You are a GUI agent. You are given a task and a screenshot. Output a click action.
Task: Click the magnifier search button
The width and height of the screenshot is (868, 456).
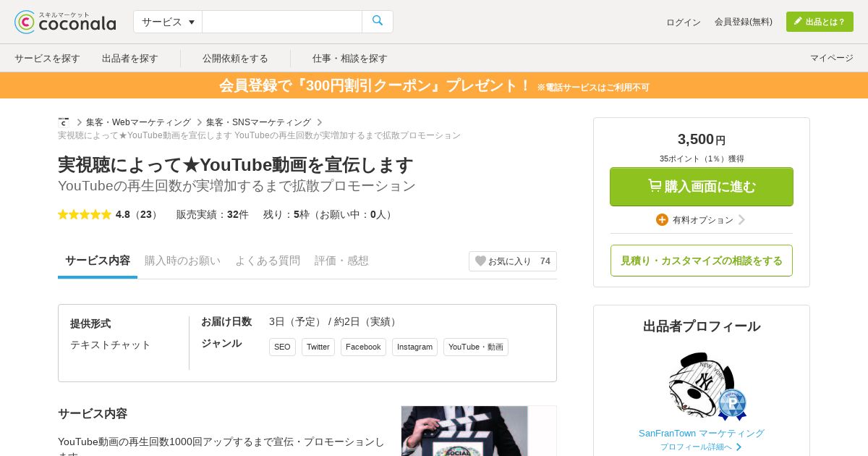378,22
